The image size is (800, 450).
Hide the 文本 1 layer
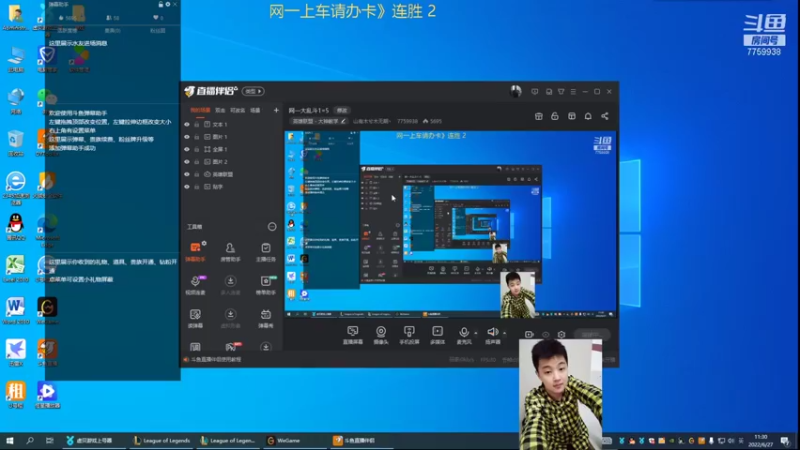(187, 124)
